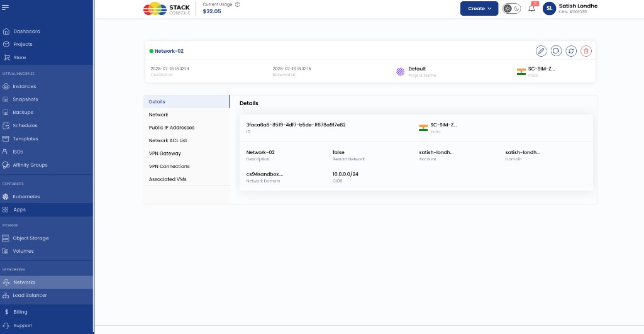Delete Network-02 with trash icon
Screen dimensions: 644x334
(586, 51)
